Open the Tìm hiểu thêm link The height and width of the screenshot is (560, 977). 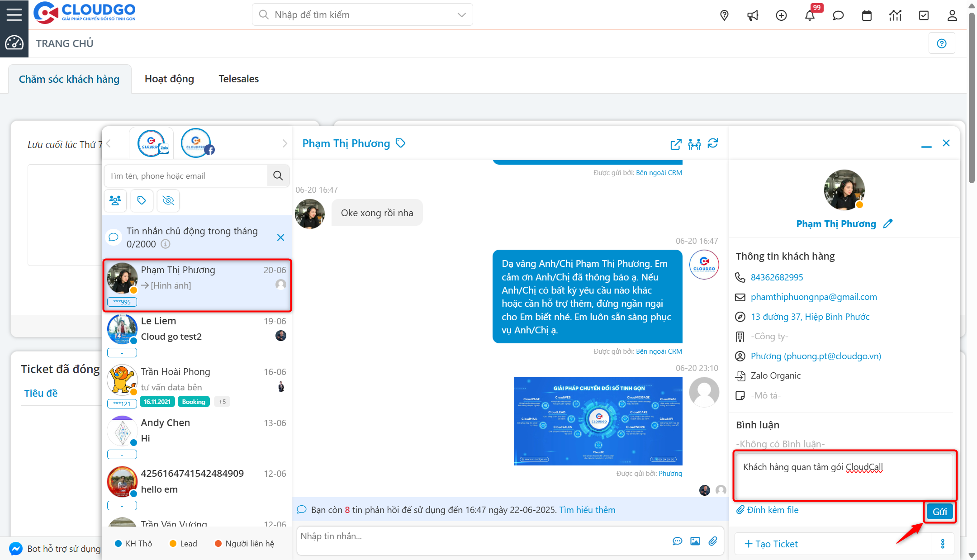pos(587,509)
